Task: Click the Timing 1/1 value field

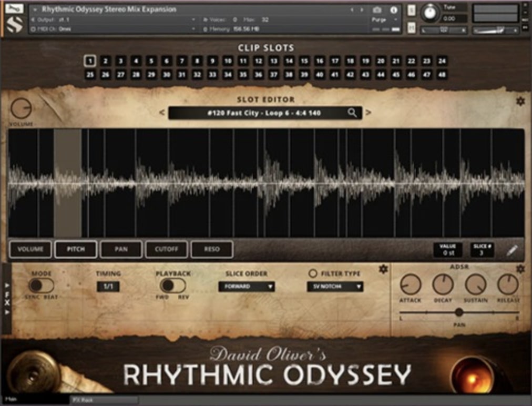Action: pyautogui.click(x=108, y=287)
